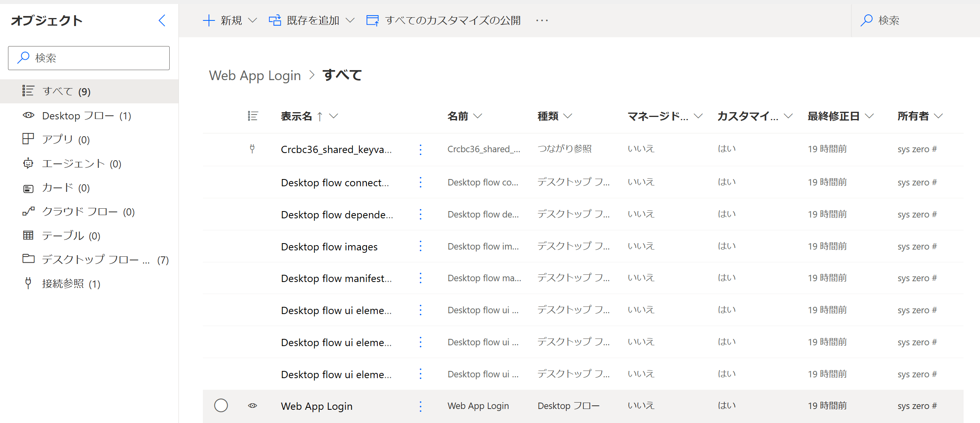Open more options for Crcbc36_shared_keyva row
Viewport: 980px width, 423px height.
[x=421, y=149]
